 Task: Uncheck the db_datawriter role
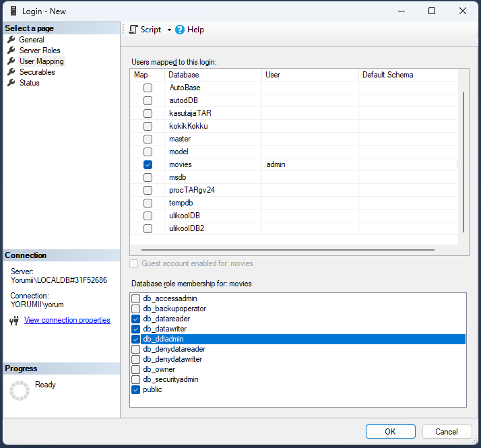(135, 329)
